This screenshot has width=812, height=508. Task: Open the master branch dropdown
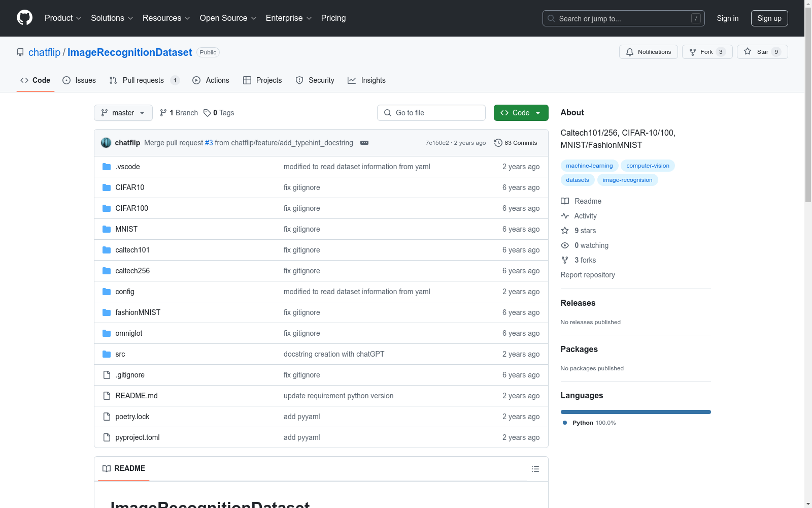tap(123, 113)
